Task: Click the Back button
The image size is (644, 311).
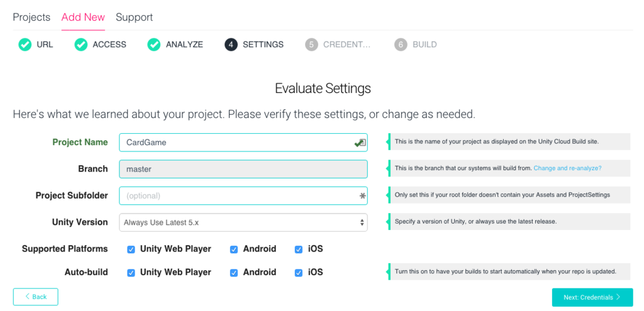Action: pyautogui.click(x=35, y=297)
